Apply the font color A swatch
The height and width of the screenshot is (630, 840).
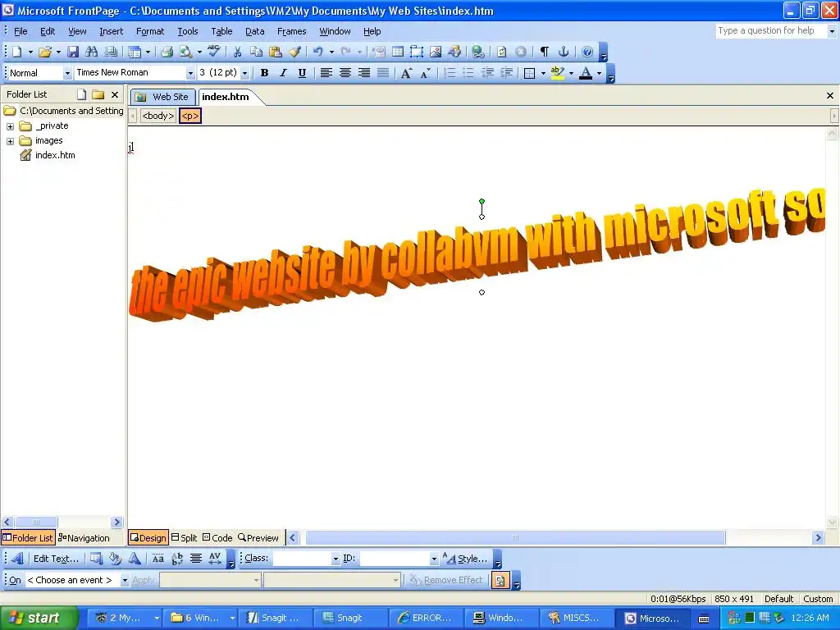[586, 73]
